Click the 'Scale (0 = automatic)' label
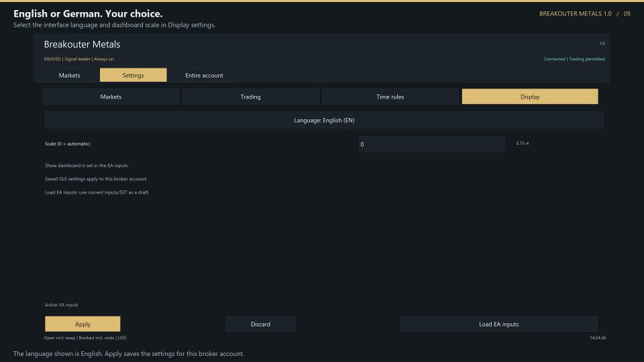Screen dimensions: 644x362 [67, 143]
